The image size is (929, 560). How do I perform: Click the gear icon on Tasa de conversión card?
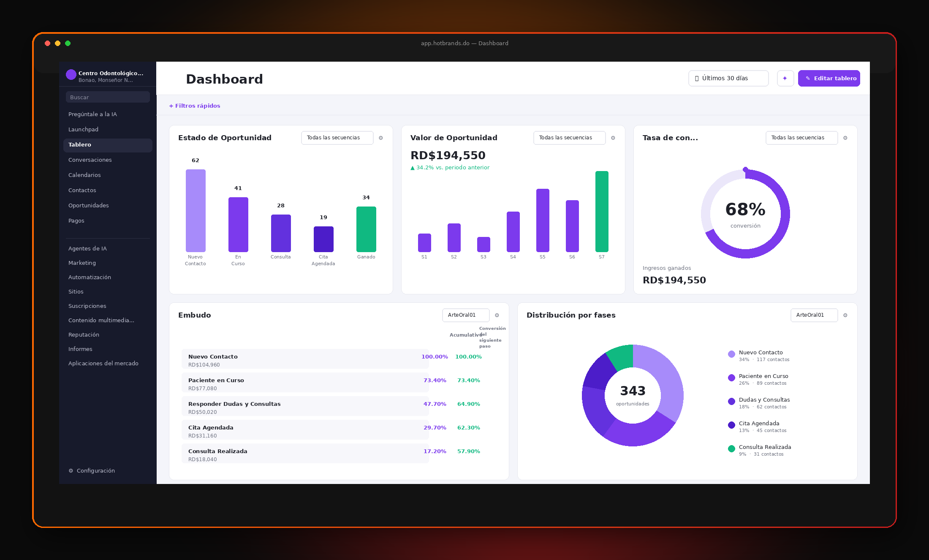point(845,138)
